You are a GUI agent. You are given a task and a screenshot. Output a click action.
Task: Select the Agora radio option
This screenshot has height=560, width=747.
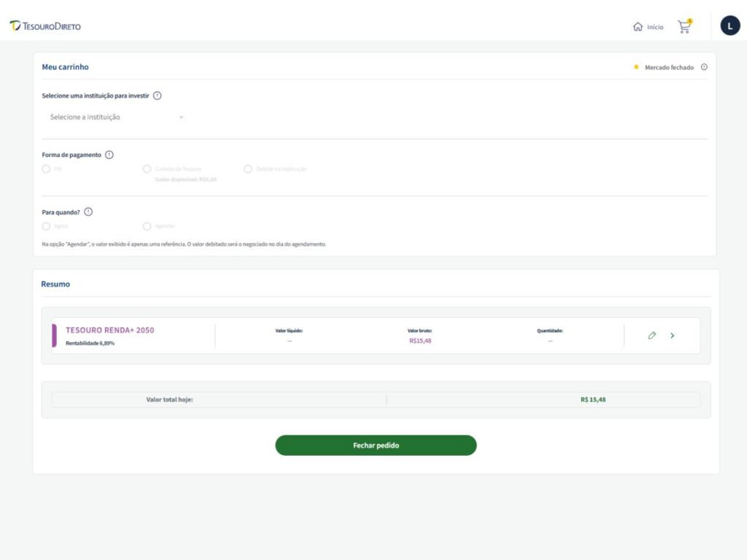(x=46, y=226)
